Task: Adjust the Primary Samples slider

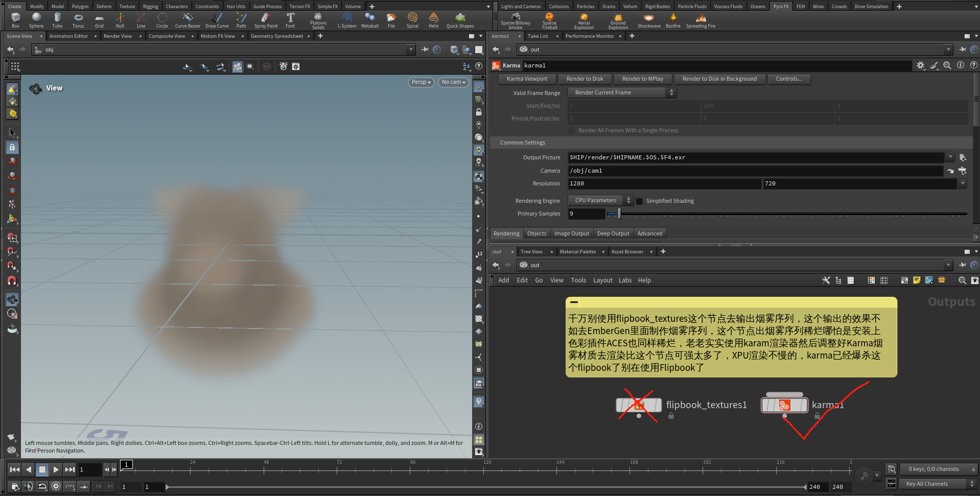Action: click(619, 214)
